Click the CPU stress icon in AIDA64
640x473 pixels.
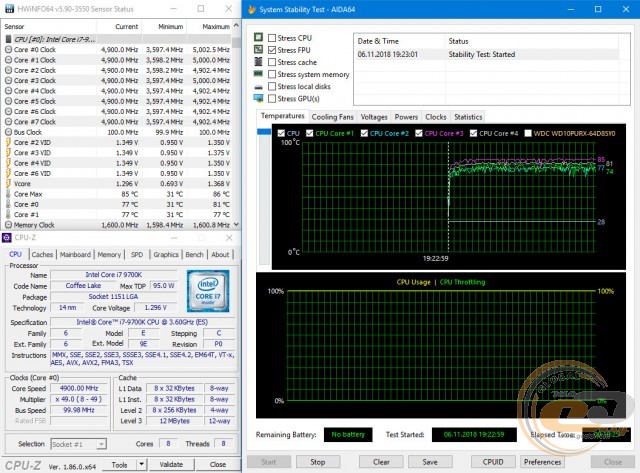click(258, 37)
